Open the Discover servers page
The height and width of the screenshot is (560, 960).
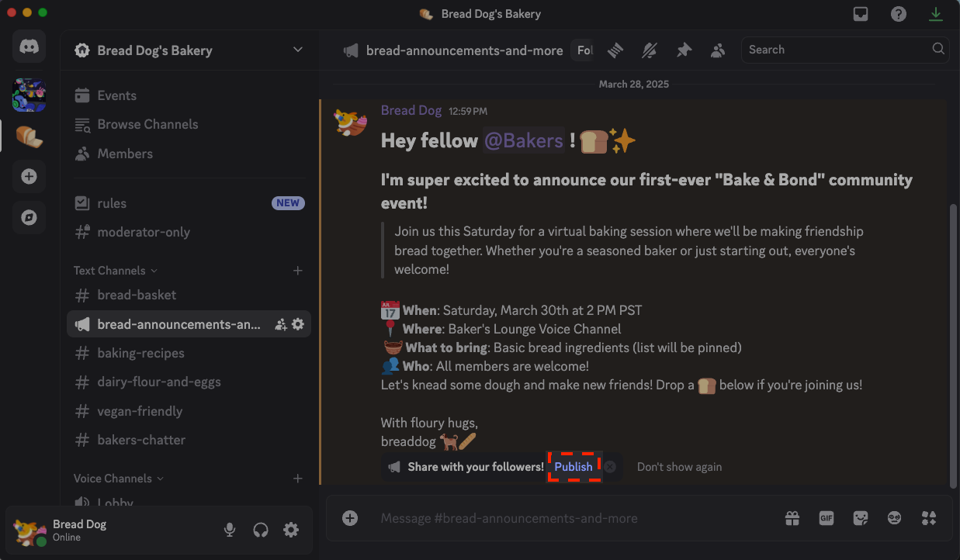click(x=29, y=218)
